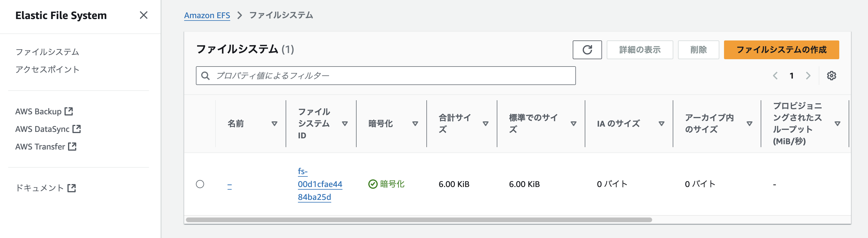
Task: Open table preferences gear icon
Action: pos(831,76)
